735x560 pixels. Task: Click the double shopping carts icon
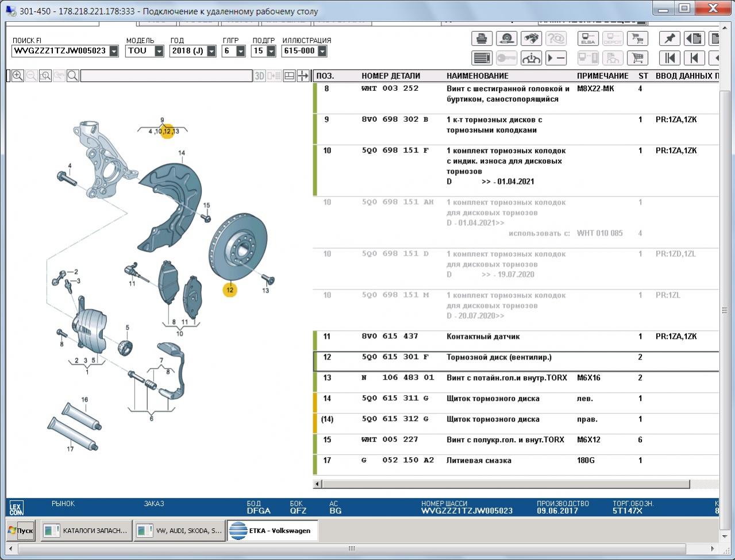[x=637, y=38]
